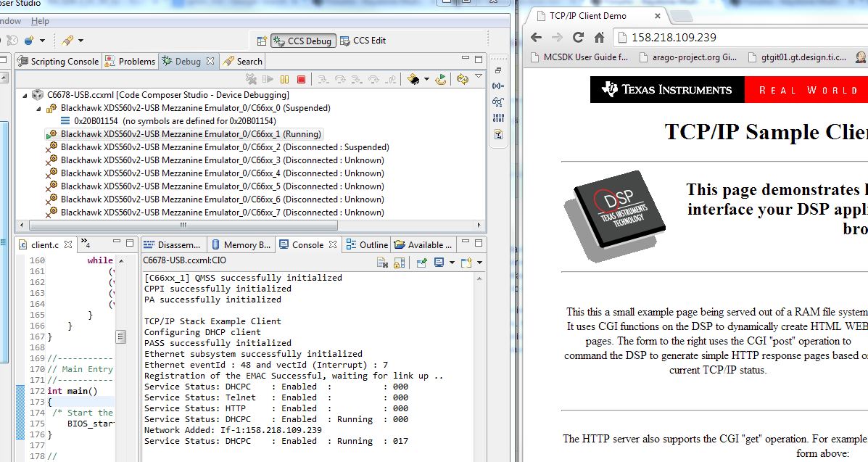Viewport: 868px width, 462px height.
Task: Click the Display Selected Console monitor icon
Action: click(439, 263)
